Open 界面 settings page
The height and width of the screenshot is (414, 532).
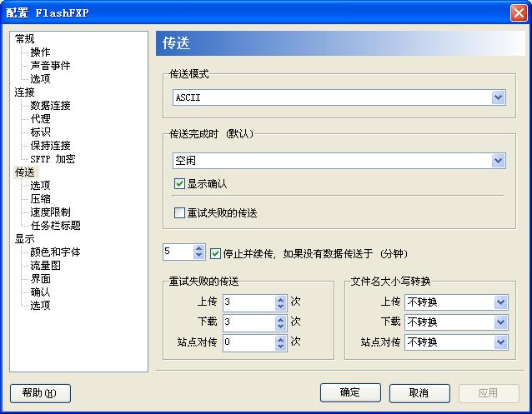[40, 279]
